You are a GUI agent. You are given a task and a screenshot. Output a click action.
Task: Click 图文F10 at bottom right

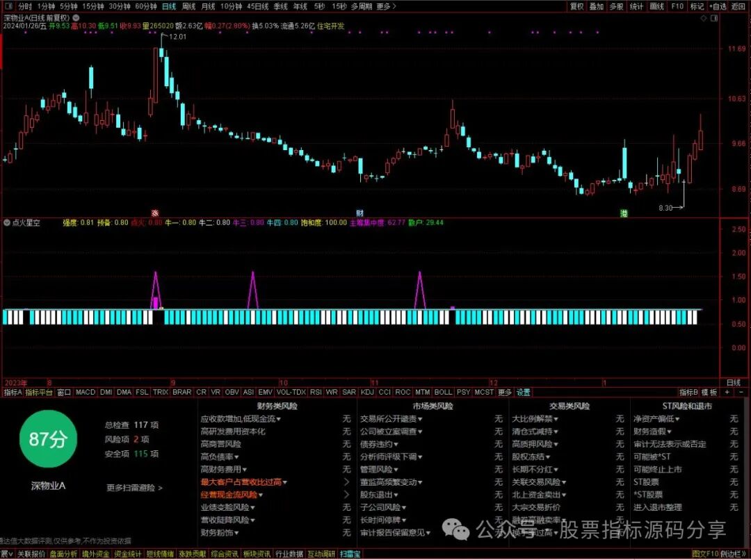706,554
